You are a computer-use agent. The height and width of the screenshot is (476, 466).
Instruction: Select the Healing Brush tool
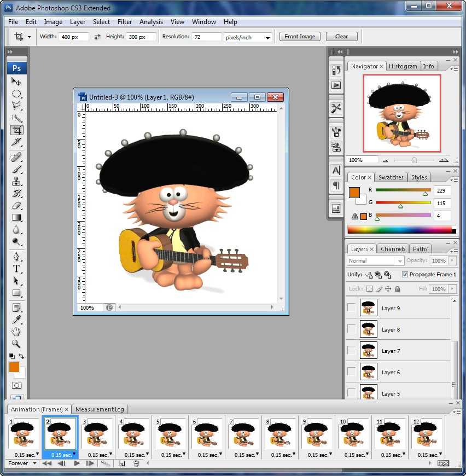(x=16, y=157)
